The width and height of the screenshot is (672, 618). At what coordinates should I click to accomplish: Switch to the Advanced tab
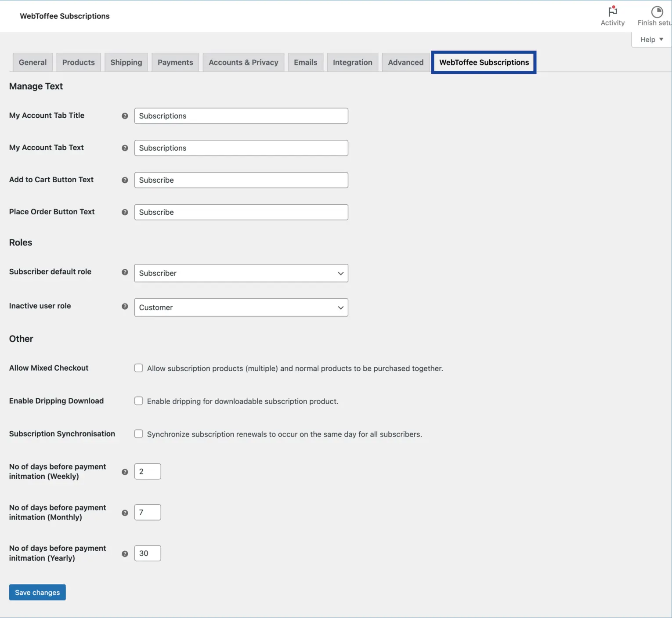coord(405,62)
